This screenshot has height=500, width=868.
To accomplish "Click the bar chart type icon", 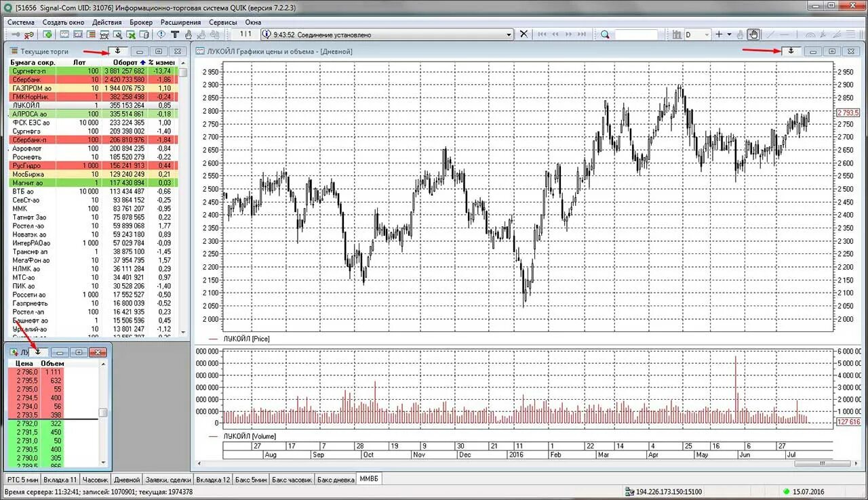I will coord(677,34).
